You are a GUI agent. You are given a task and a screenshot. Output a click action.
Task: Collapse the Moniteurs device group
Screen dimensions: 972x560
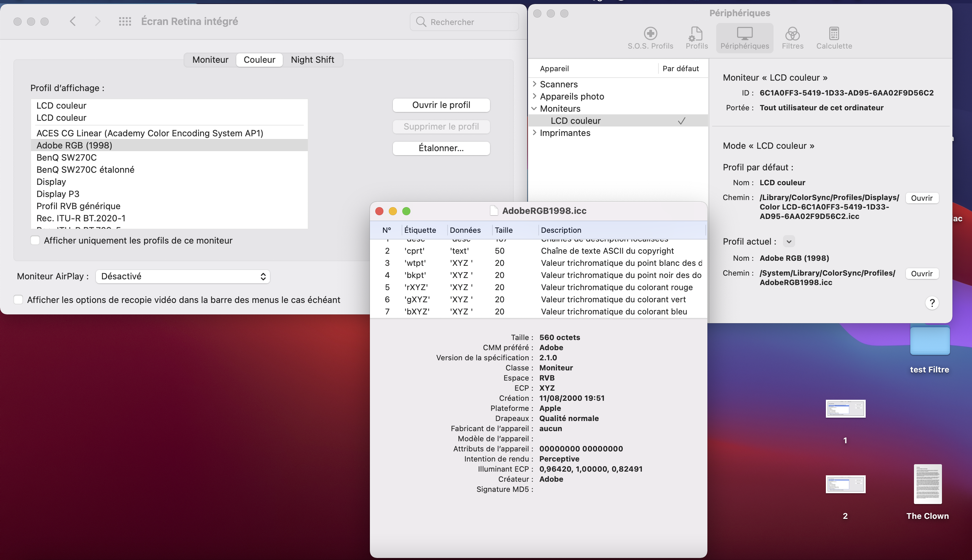[x=534, y=109]
